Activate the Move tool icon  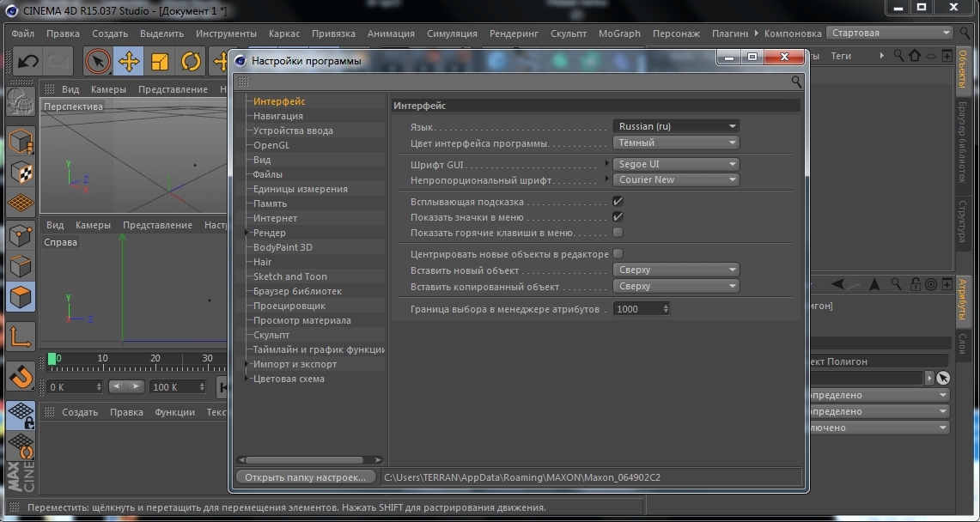128,61
